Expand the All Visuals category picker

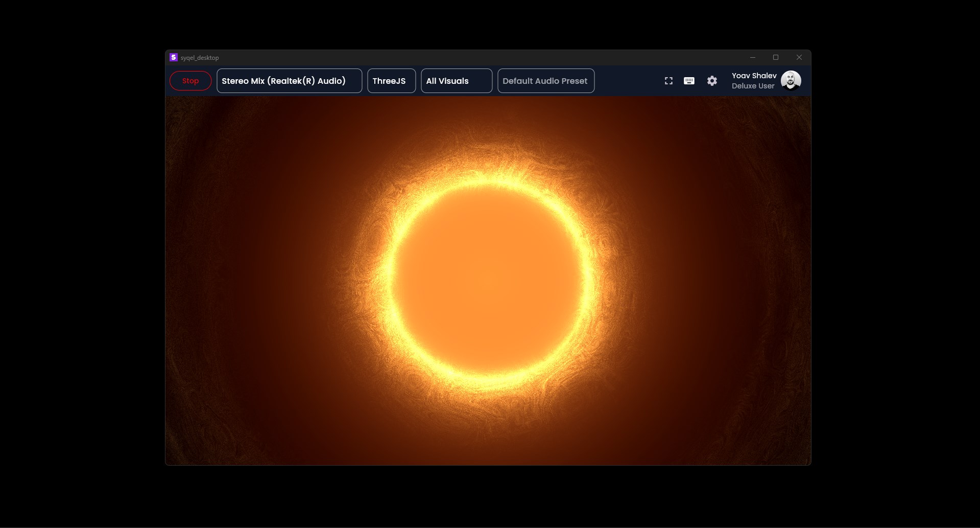pyautogui.click(x=456, y=80)
